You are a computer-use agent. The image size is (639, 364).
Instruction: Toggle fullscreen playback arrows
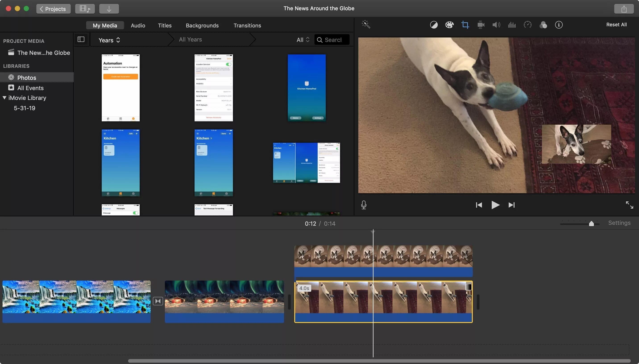629,205
